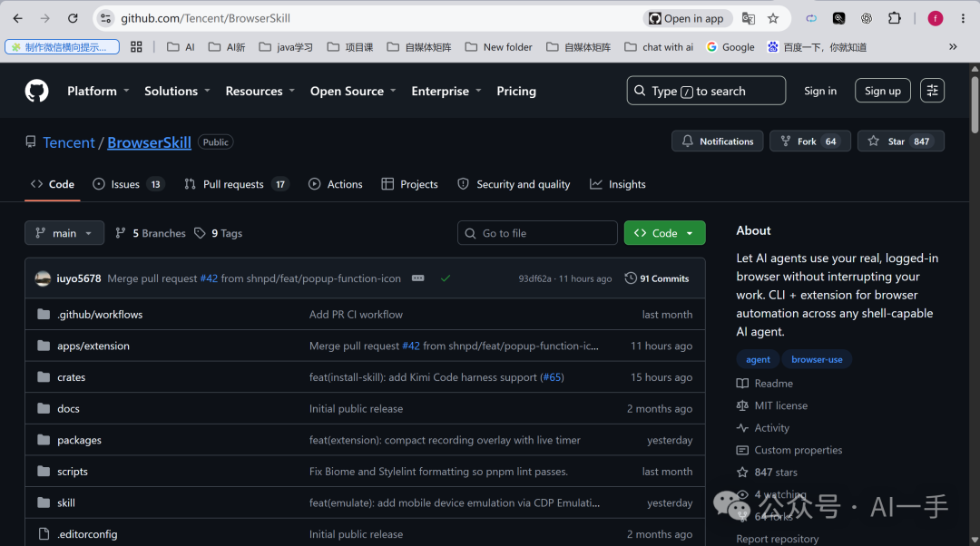Open the 'New folder' bookmark folder
This screenshot has height=546, width=980.
click(x=498, y=47)
